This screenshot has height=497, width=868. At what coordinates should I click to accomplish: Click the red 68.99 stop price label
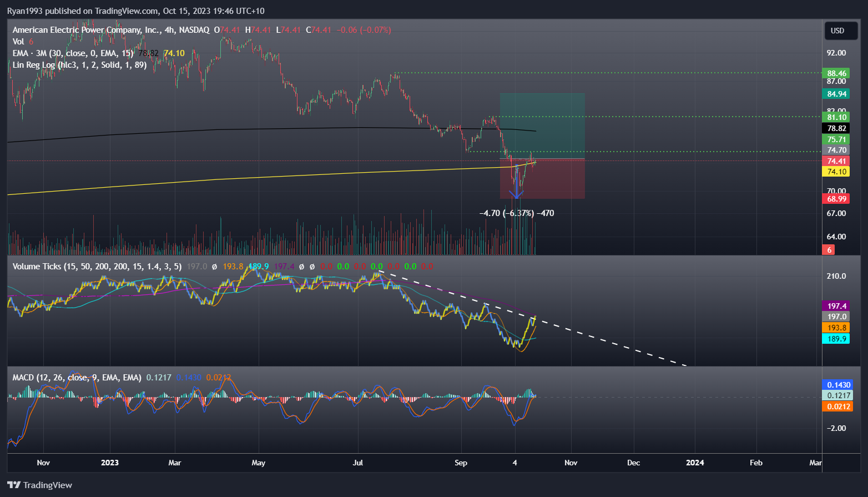(836, 199)
